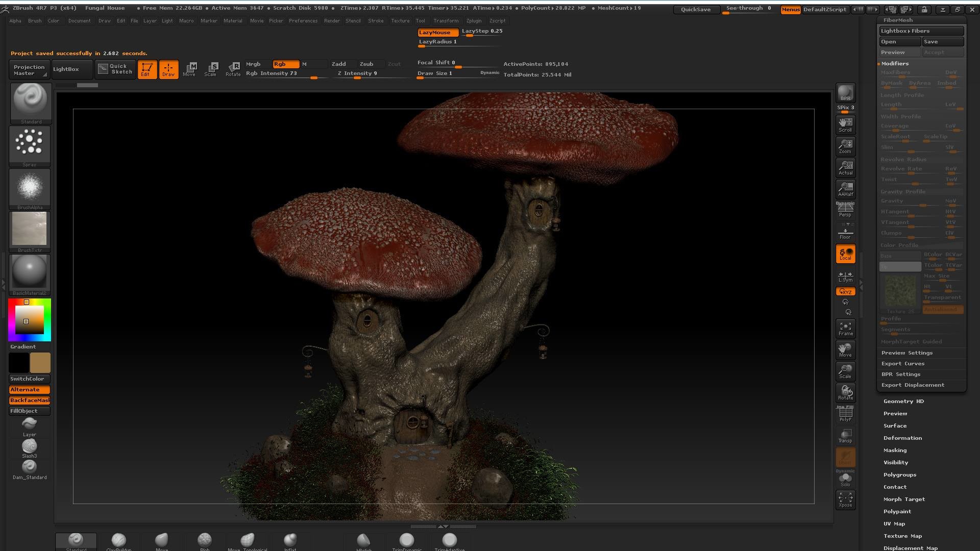Click the QuickSave button

click(x=696, y=9)
